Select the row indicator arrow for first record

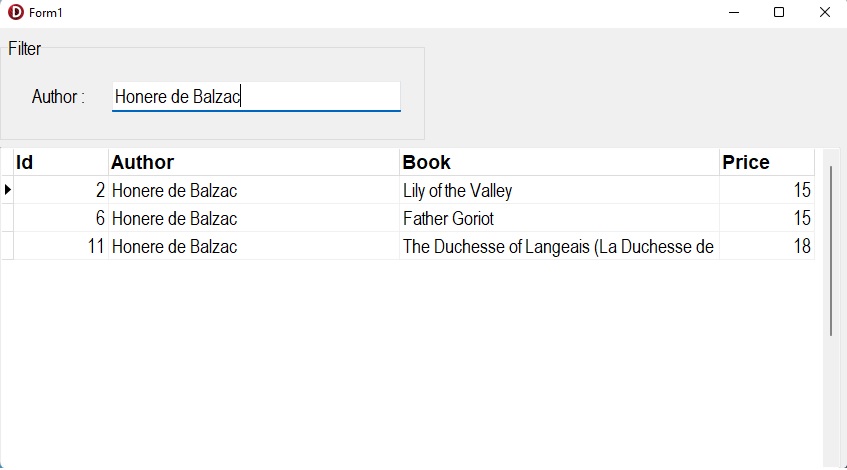click(x=7, y=190)
